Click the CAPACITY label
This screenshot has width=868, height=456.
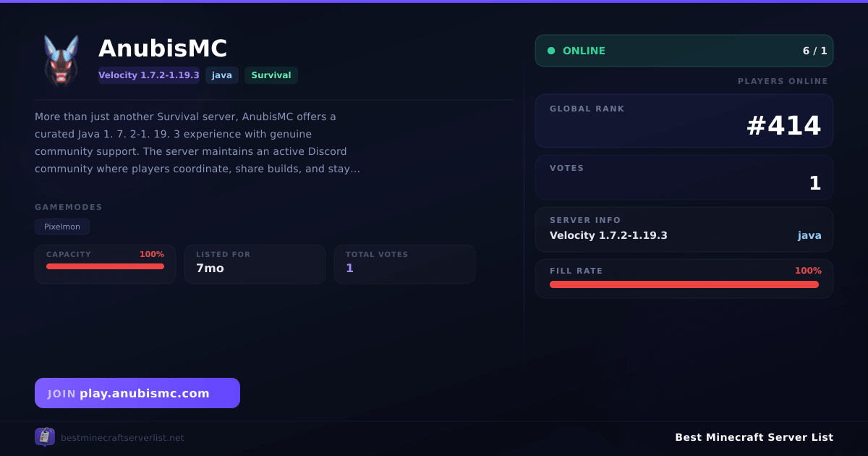(69, 254)
